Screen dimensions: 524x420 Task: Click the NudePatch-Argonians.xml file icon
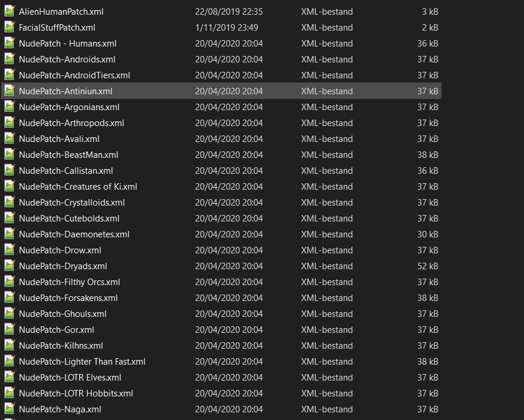[9, 107]
